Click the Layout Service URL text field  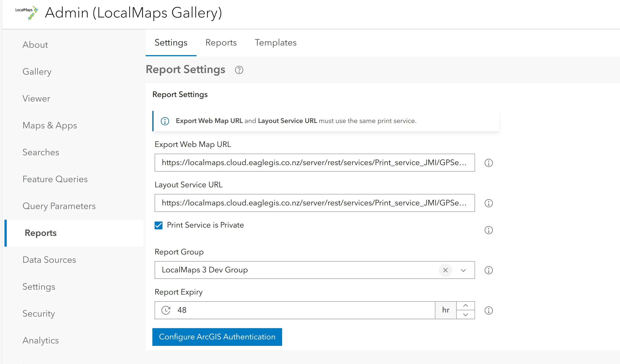click(314, 203)
